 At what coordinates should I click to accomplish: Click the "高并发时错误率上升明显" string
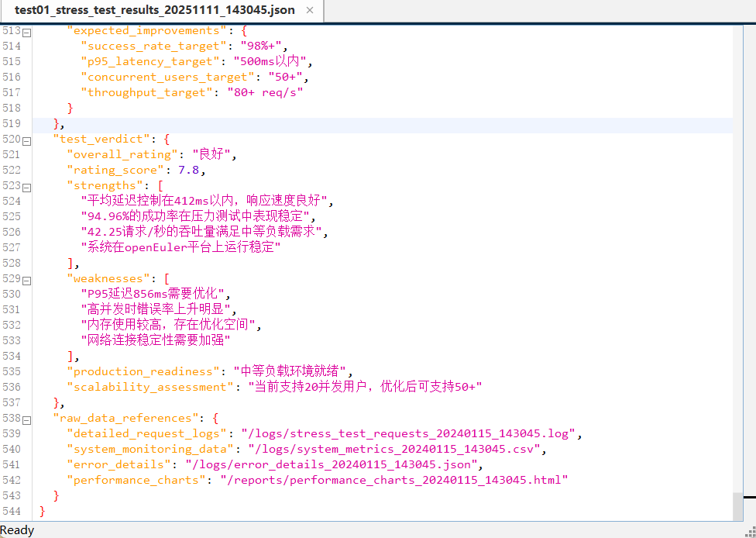156,310
